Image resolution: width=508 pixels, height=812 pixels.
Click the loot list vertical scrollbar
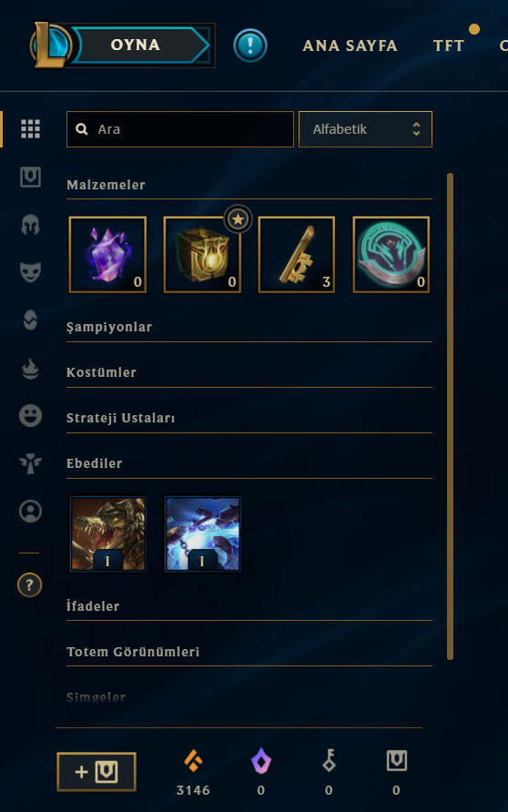point(450,416)
